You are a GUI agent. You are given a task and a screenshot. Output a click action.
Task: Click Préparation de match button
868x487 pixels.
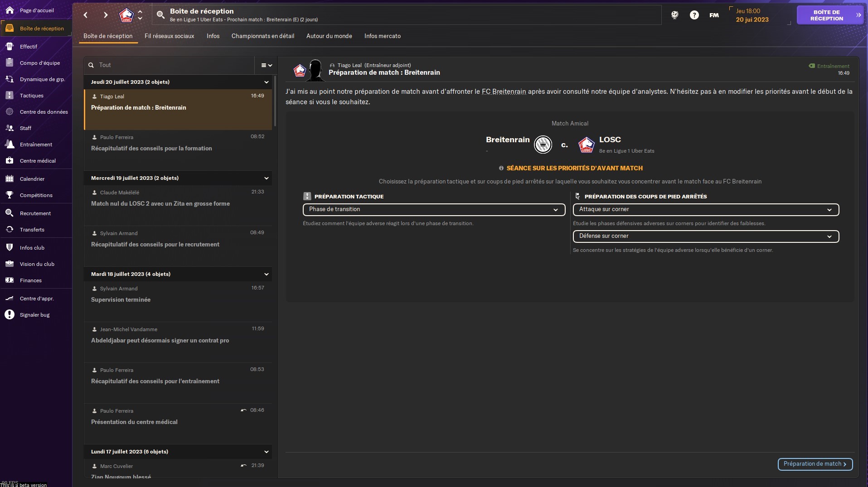tap(815, 464)
